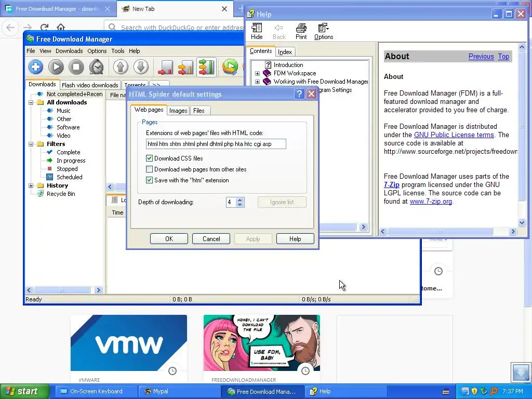532x399 pixels.
Task: Open the 7-Zip link in Help
Action: click(392, 184)
